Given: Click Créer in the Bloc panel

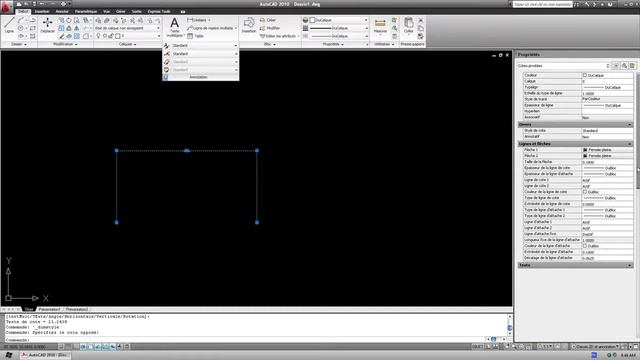Looking at the screenshot, I should pos(268,20).
